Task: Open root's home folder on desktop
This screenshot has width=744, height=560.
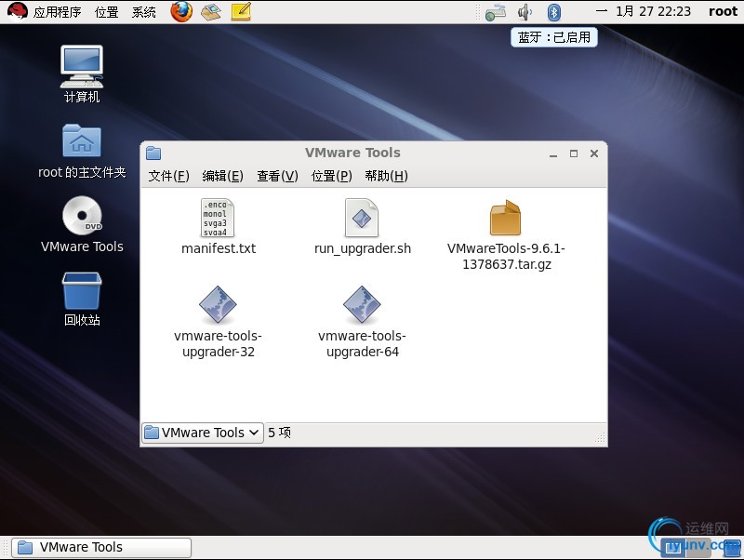Action: click(82, 140)
